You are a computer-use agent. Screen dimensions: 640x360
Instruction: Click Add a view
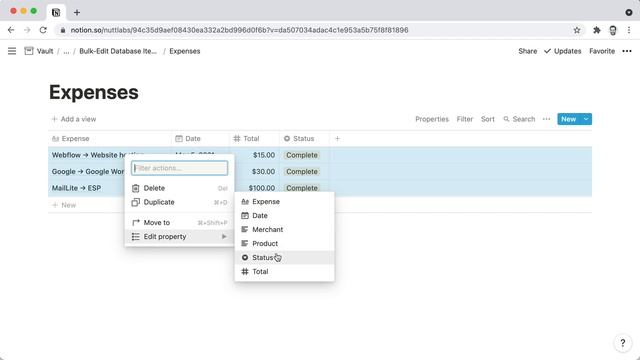[x=73, y=119]
